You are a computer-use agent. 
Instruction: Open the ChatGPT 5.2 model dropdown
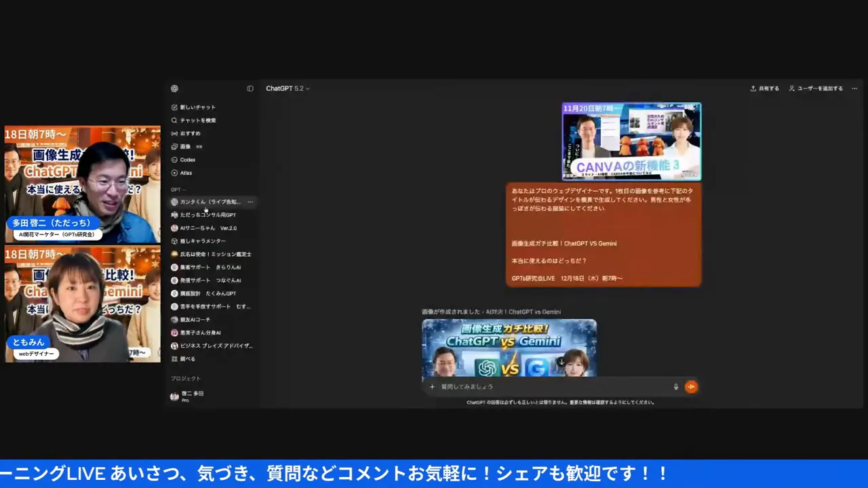(288, 88)
